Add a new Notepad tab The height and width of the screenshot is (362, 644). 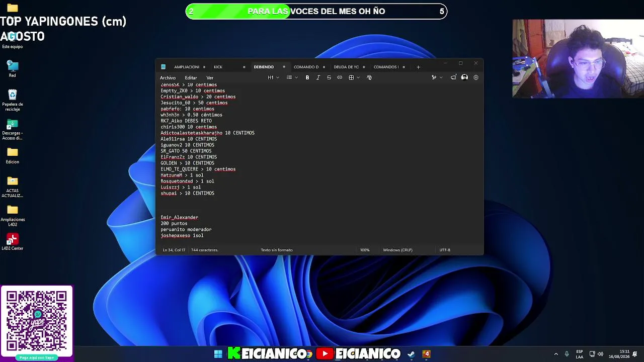tap(418, 67)
